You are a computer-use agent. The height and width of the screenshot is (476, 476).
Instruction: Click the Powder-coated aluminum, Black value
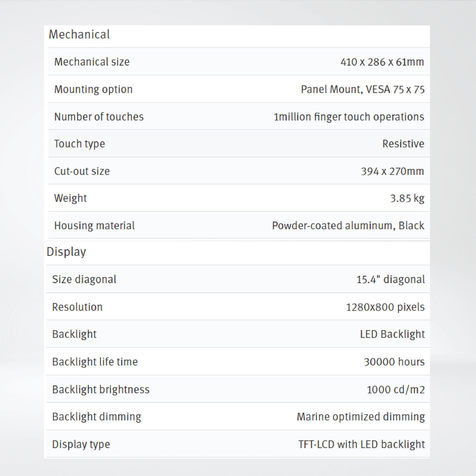click(x=348, y=225)
